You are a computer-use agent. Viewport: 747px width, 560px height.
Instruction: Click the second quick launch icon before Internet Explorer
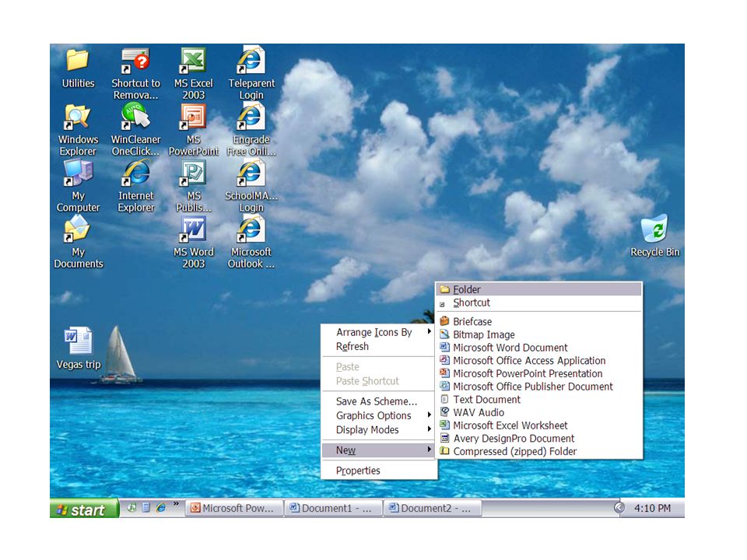[x=146, y=508]
